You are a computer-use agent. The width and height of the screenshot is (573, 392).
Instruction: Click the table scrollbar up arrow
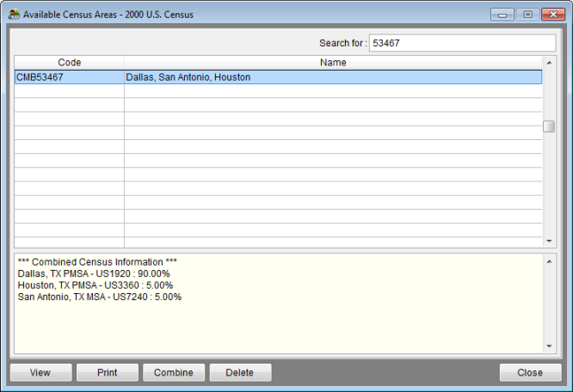click(x=549, y=63)
